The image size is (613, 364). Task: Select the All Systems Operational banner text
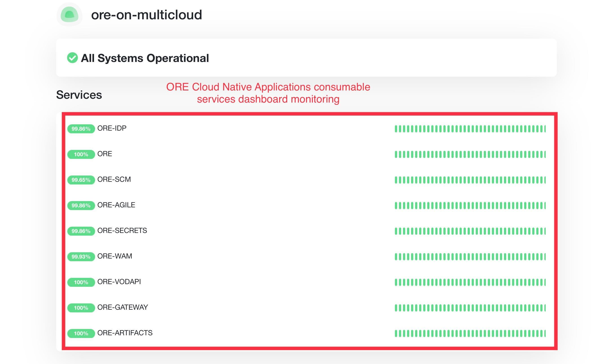click(145, 58)
